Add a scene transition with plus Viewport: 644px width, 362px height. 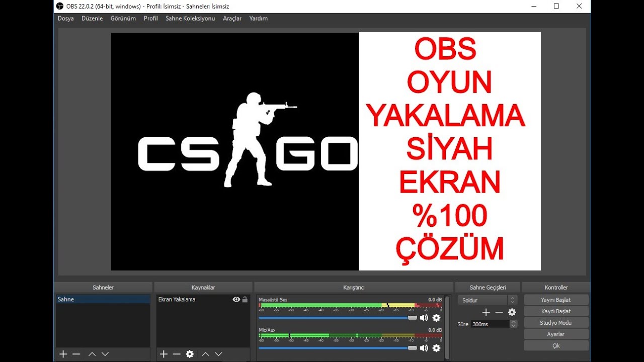486,312
